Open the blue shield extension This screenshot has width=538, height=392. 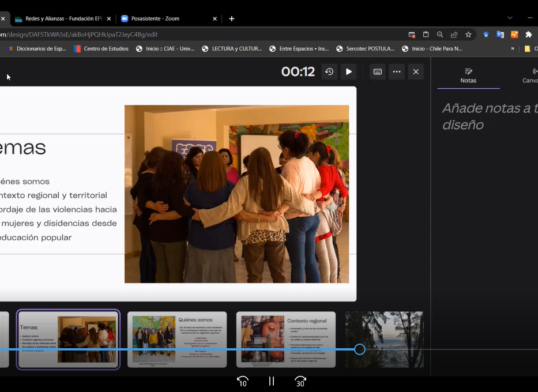(x=486, y=34)
